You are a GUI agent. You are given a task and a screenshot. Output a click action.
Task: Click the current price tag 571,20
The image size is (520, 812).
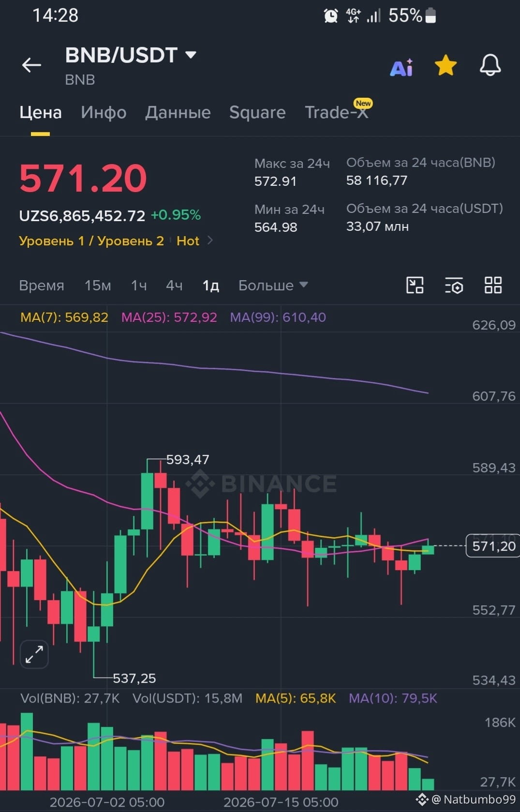pos(493,546)
